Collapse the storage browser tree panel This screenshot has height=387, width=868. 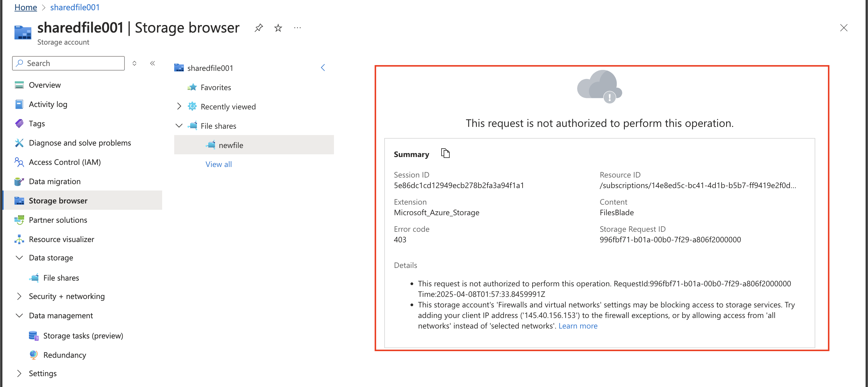tap(323, 68)
